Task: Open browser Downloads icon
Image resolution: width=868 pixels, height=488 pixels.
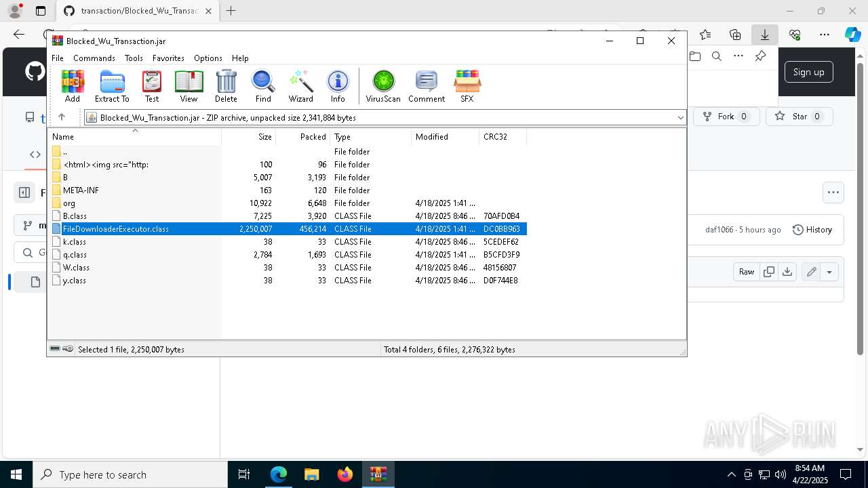Action: pyautogui.click(x=764, y=35)
